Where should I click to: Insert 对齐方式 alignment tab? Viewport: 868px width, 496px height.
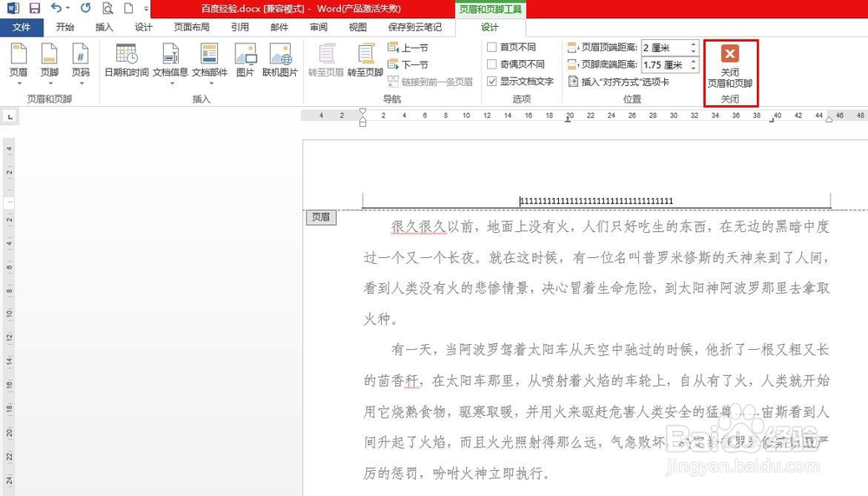pos(619,82)
